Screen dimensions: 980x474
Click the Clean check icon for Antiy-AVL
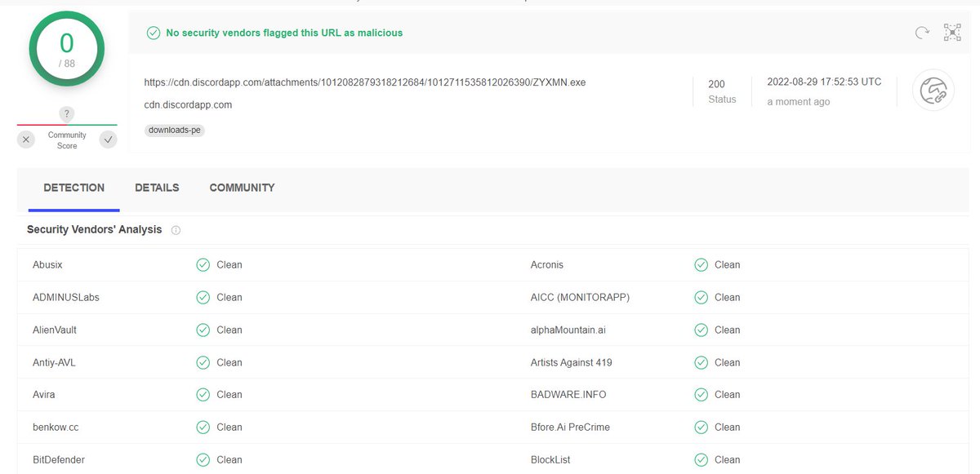click(203, 362)
